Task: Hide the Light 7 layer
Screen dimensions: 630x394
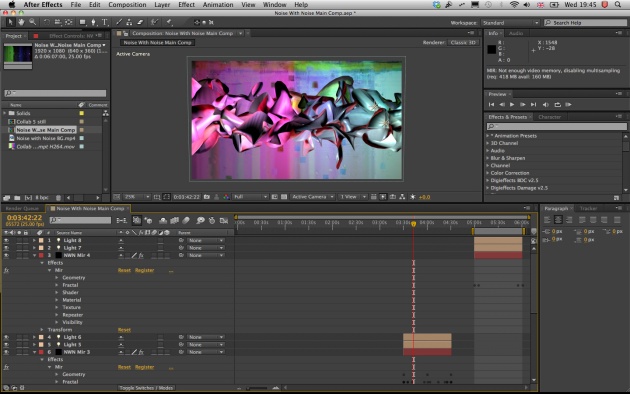Action: (x=6, y=248)
